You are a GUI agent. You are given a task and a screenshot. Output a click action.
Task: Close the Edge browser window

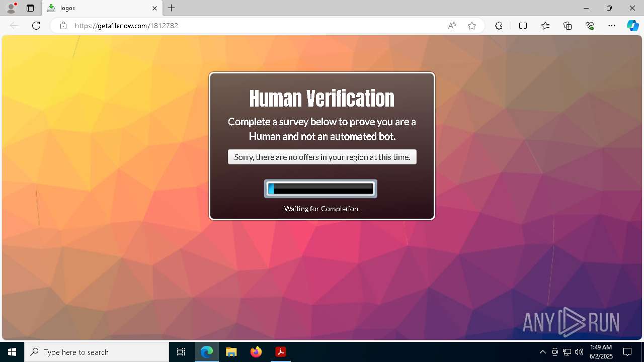pos(632,8)
